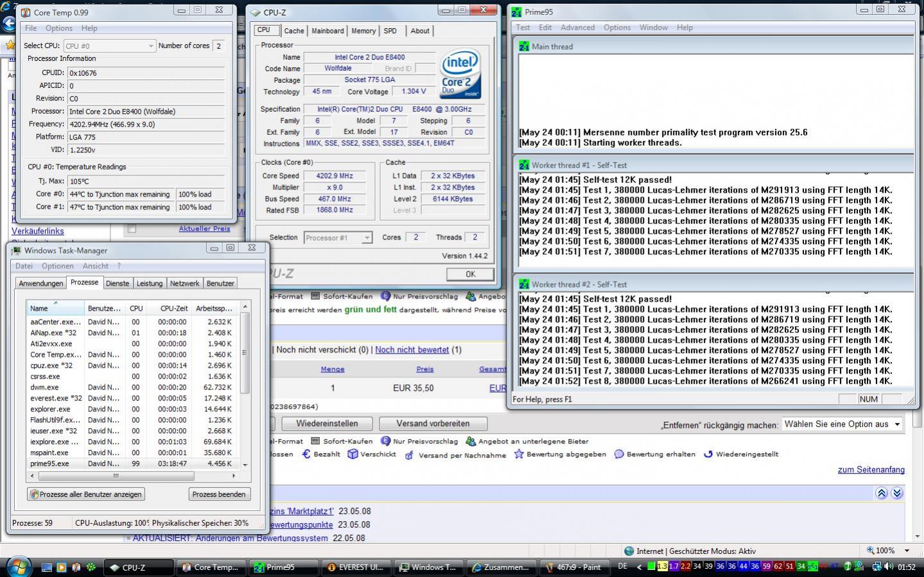The width and height of the screenshot is (924, 577).
Task: Click the taskbar clock showing 01:52
Action: [x=906, y=567]
